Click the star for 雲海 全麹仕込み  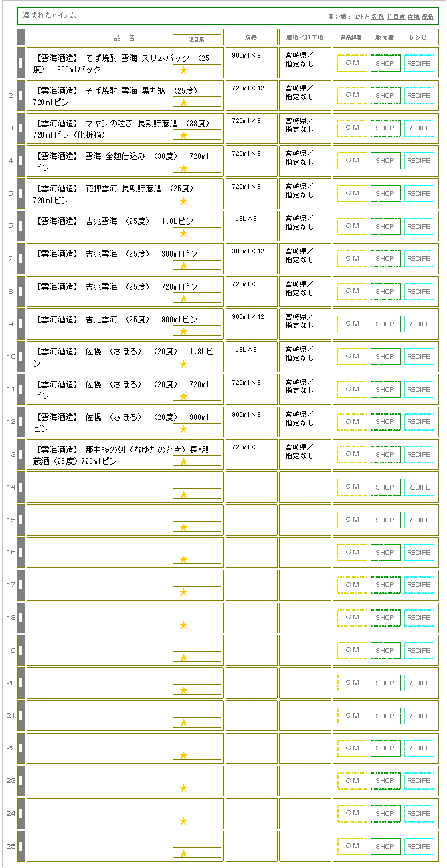point(183,168)
